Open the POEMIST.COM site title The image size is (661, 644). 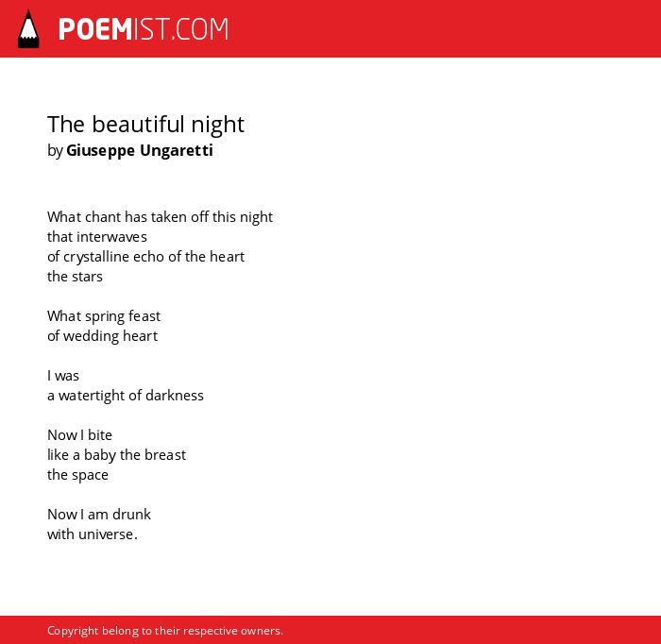tap(144, 29)
